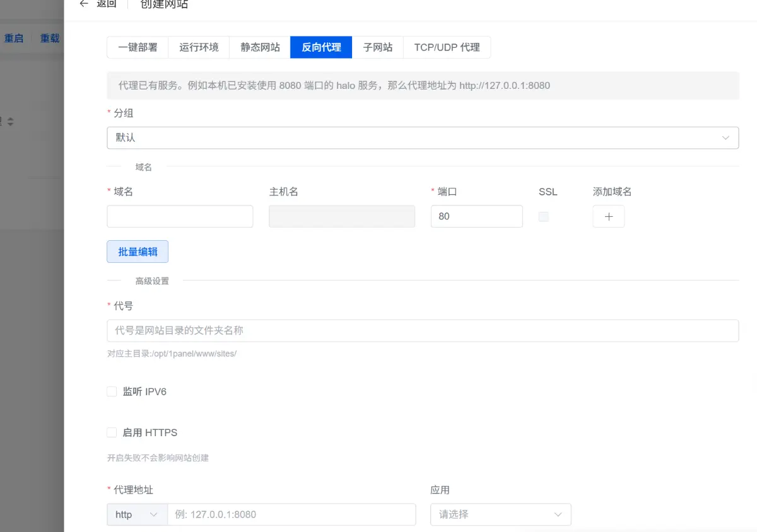Click the back arrow beside 返回

pos(83,4)
